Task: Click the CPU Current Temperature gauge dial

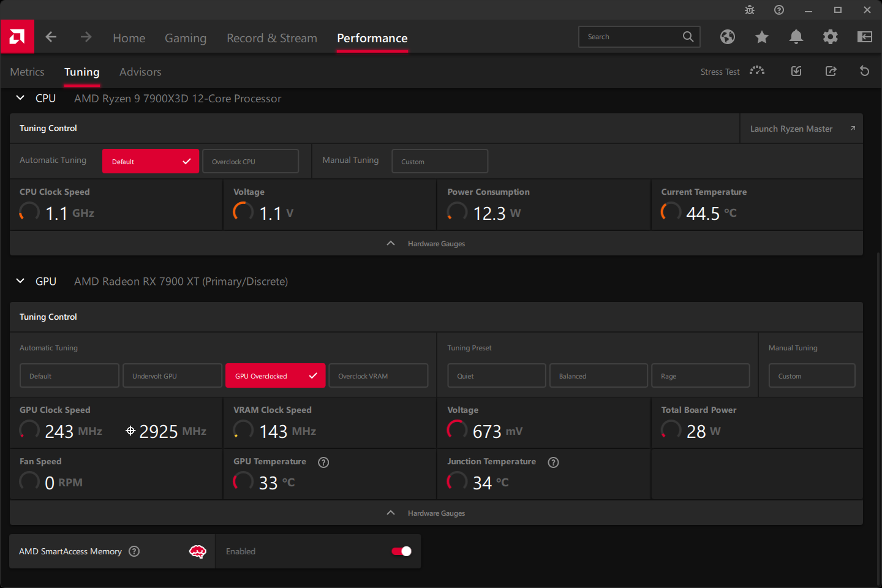Action: tap(671, 212)
